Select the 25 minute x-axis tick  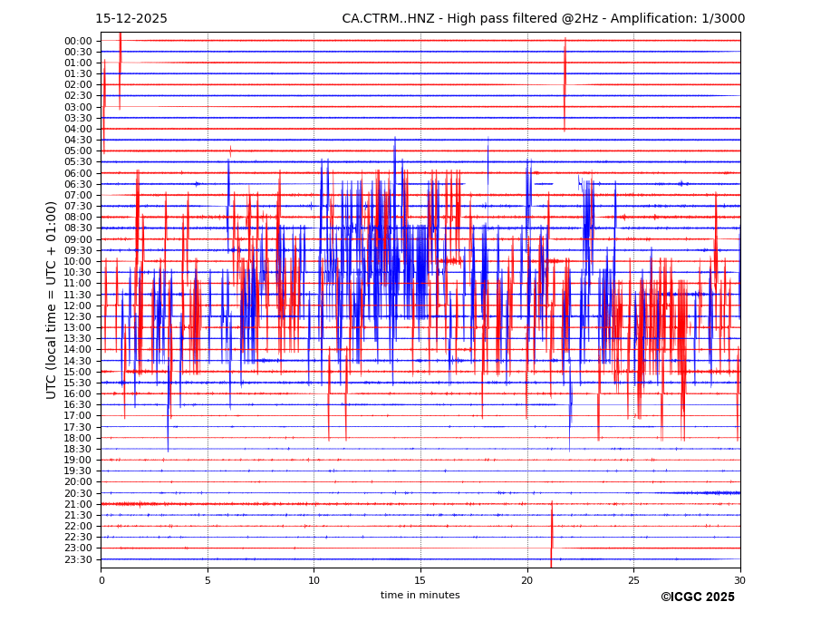pyautogui.click(x=633, y=580)
